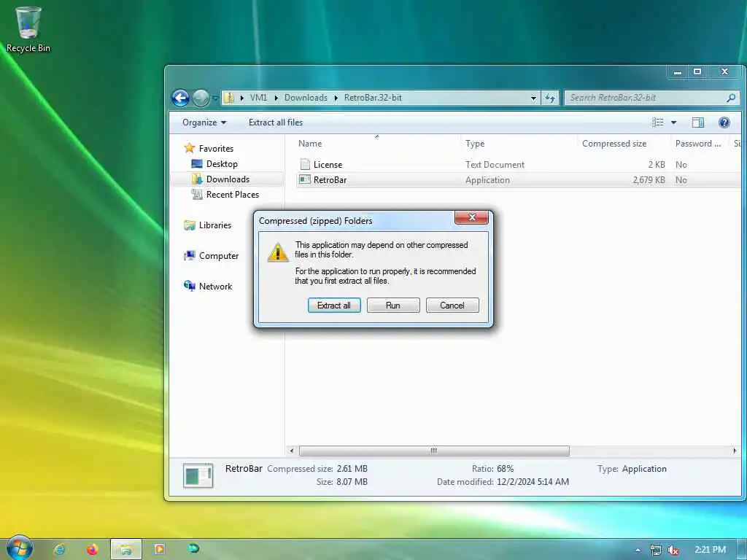
Task: Click the muted volume tray icon
Action: coord(673,550)
